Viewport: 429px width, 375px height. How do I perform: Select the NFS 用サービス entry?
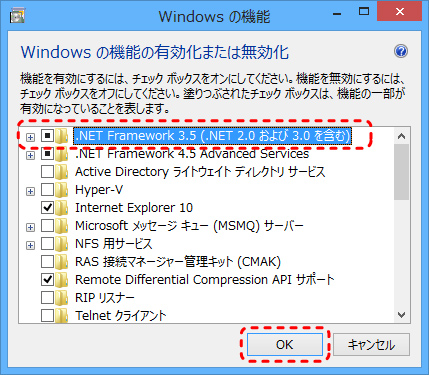[114, 244]
